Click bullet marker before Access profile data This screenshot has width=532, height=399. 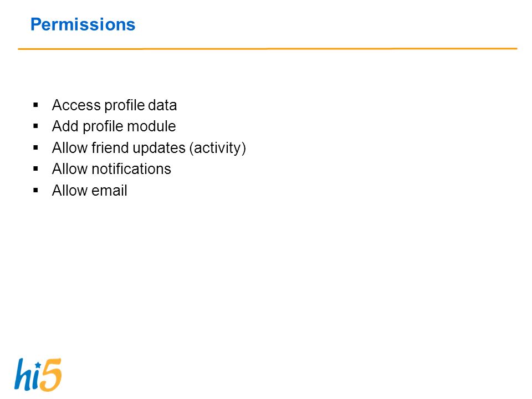tap(35, 105)
